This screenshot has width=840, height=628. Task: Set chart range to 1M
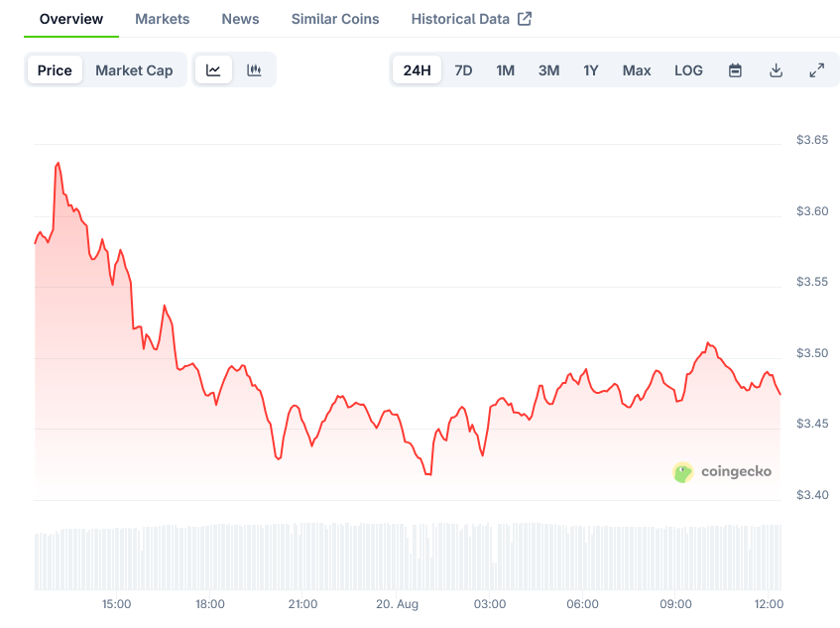505,70
